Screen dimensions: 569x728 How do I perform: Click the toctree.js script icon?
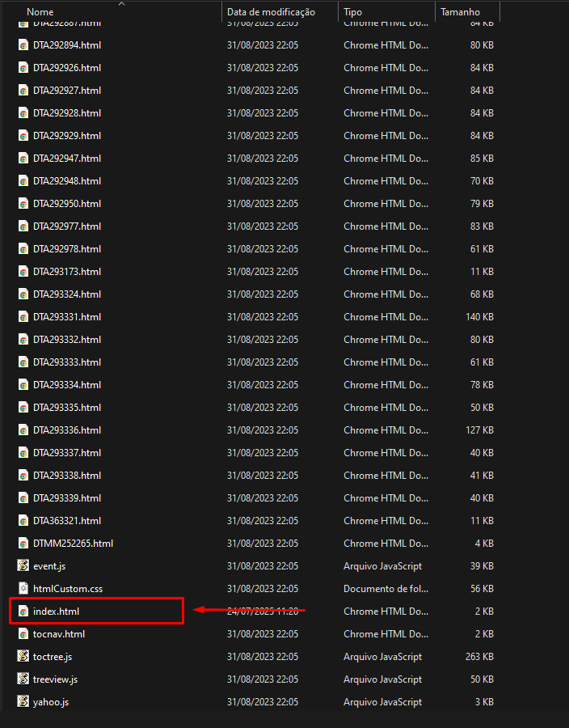[x=23, y=657]
